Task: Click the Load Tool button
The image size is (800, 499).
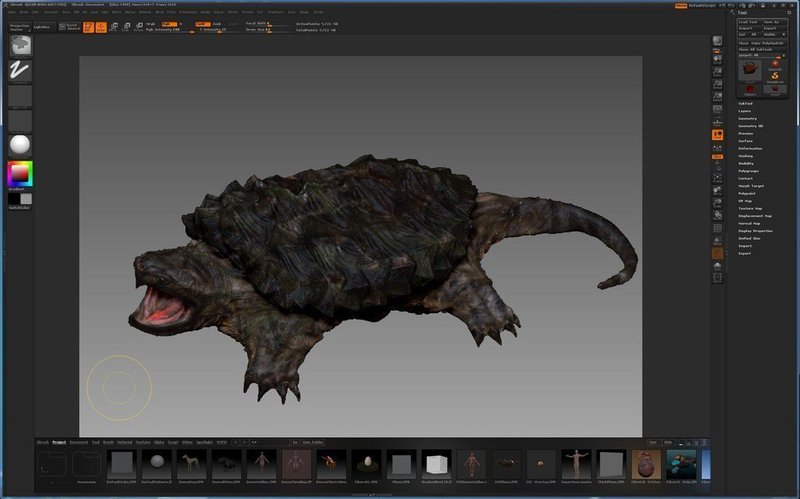Action: [x=749, y=22]
